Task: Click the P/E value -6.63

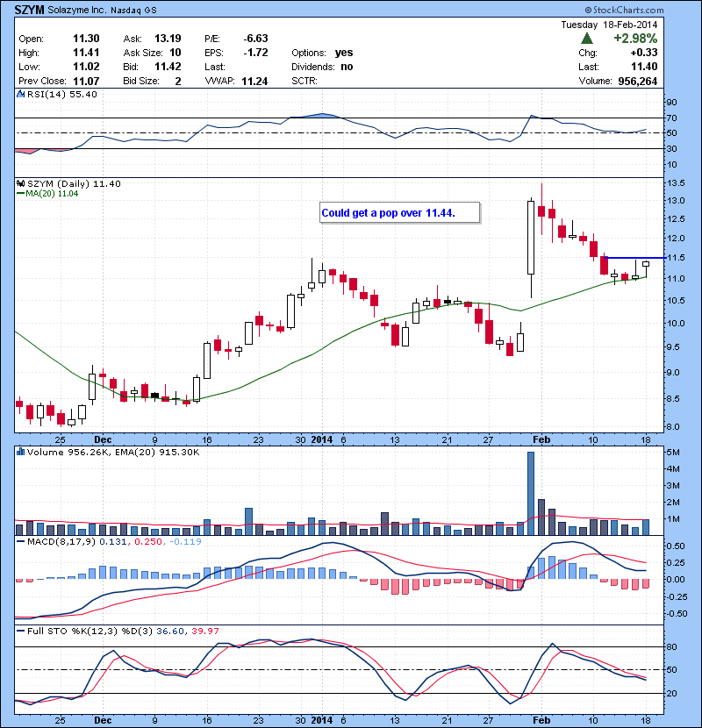Action: click(x=255, y=39)
